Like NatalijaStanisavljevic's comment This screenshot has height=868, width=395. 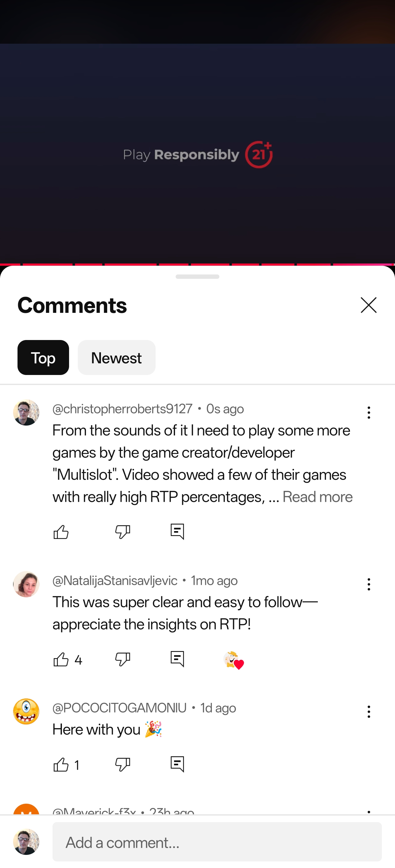click(61, 659)
